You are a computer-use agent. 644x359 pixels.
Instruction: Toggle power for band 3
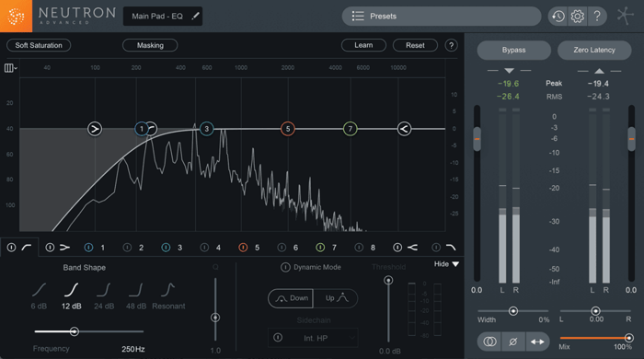pyautogui.click(x=166, y=248)
